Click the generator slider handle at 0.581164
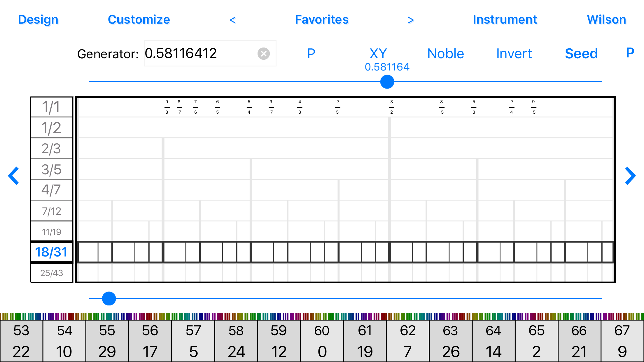Image resolution: width=644 pixels, height=362 pixels. coord(387,82)
